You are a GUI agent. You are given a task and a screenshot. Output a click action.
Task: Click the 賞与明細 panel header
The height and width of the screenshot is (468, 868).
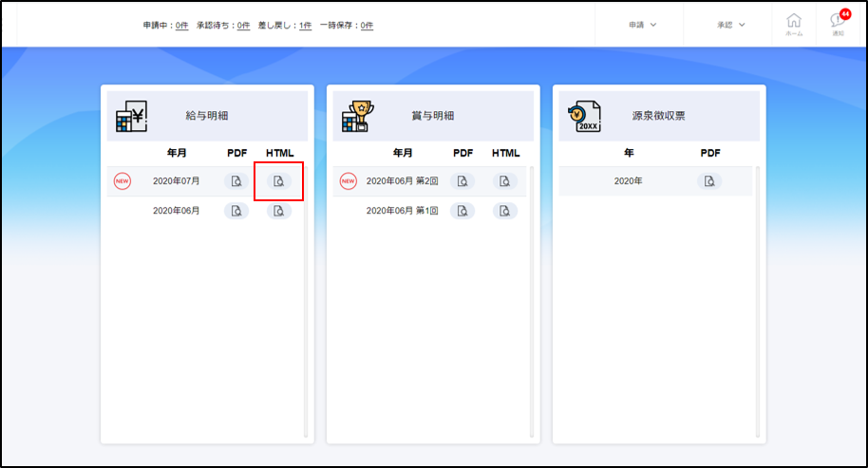click(433, 116)
